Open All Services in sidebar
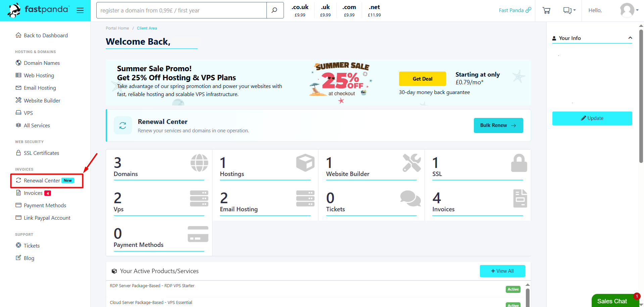This screenshot has height=307, width=644. pyautogui.click(x=33, y=125)
